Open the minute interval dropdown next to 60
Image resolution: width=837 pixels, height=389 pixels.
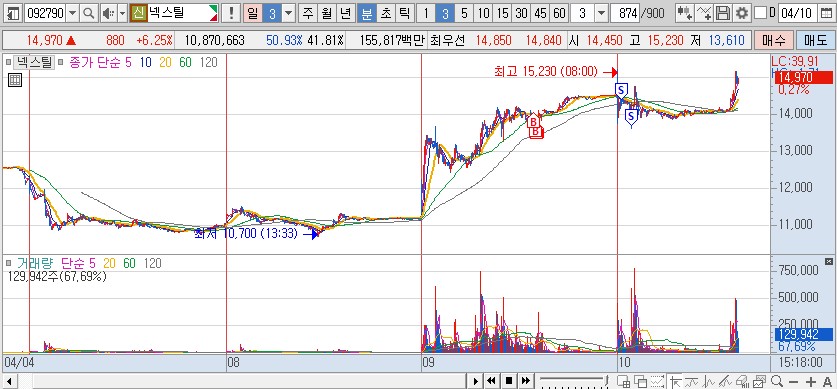coord(601,13)
